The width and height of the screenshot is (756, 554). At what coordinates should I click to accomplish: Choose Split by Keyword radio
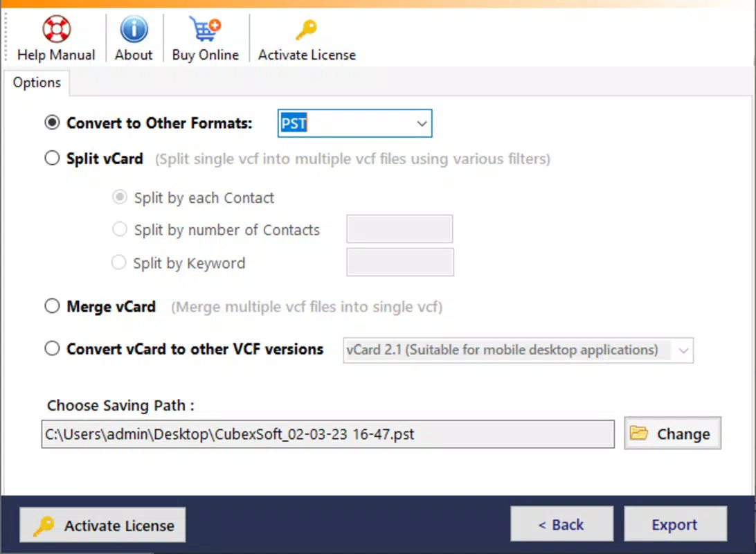[x=118, y=262]
